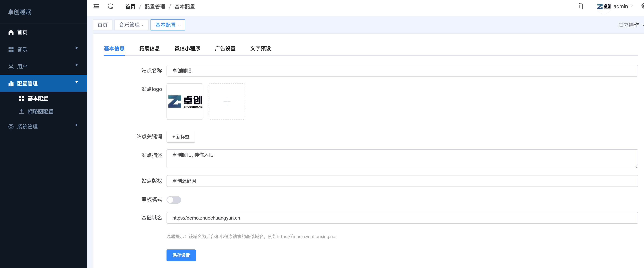Click the user profile icon in sidebar
The width and height of the screenshot is (644, 268).
(x=11, y=66)
